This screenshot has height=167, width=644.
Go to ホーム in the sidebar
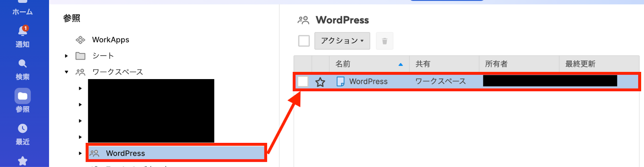(23, 12)
